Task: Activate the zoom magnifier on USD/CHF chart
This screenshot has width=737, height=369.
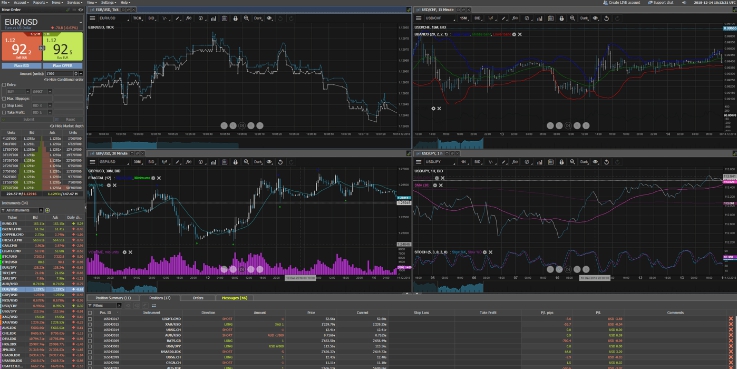Action: click(572, 18)
